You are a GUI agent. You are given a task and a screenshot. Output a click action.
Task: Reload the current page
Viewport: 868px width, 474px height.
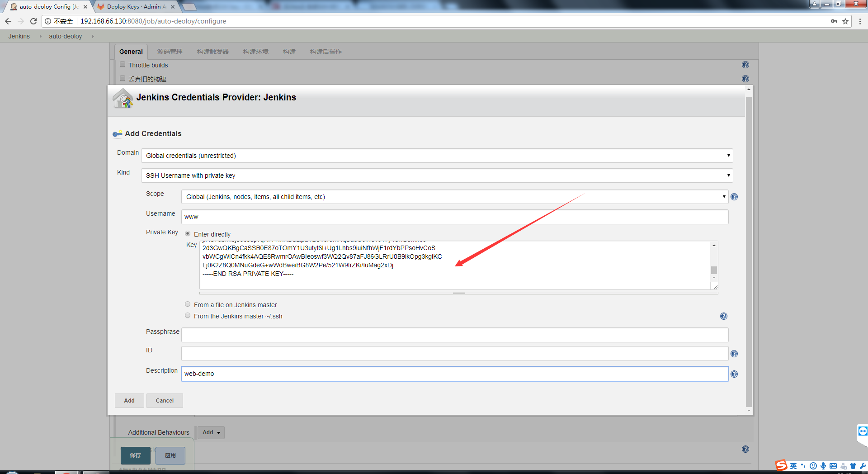pos(33,21)
